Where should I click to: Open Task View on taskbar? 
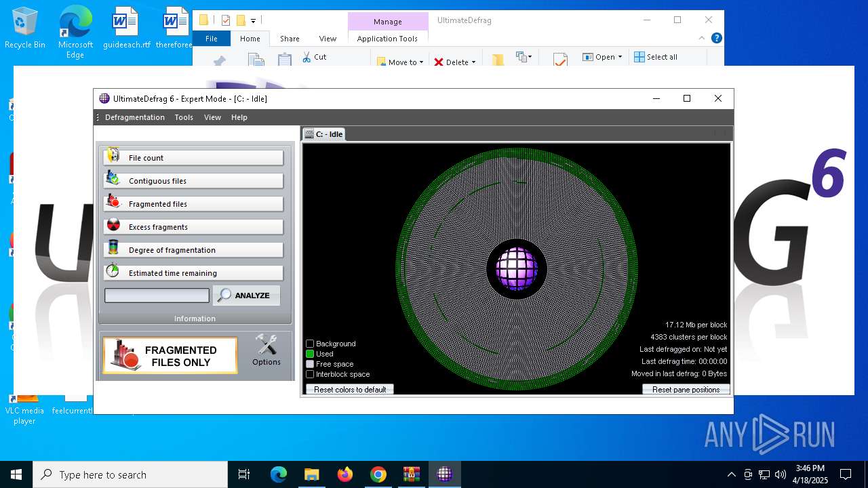coord(244,474)
